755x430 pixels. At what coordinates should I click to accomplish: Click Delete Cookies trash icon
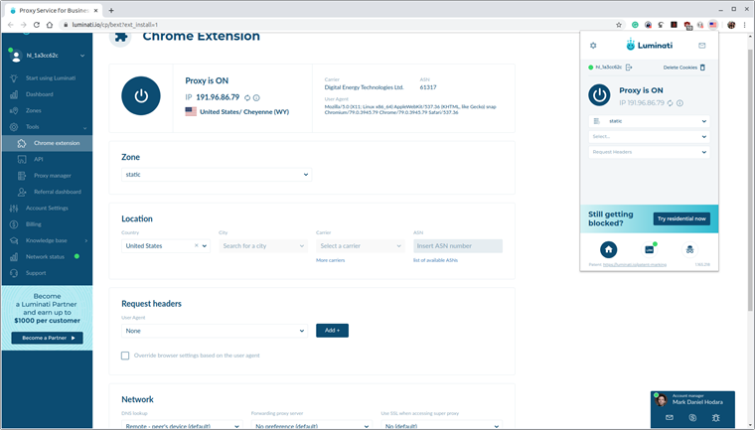click(x=703, y=67)
